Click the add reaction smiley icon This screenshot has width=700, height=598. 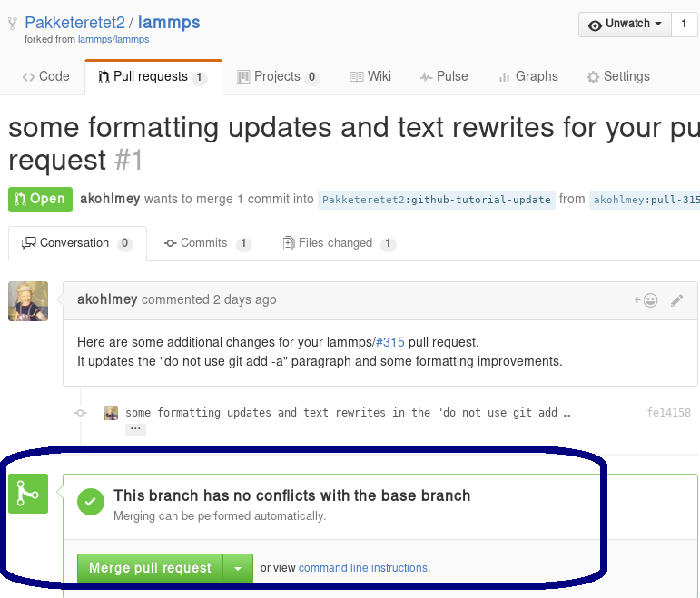click(646, 300)
